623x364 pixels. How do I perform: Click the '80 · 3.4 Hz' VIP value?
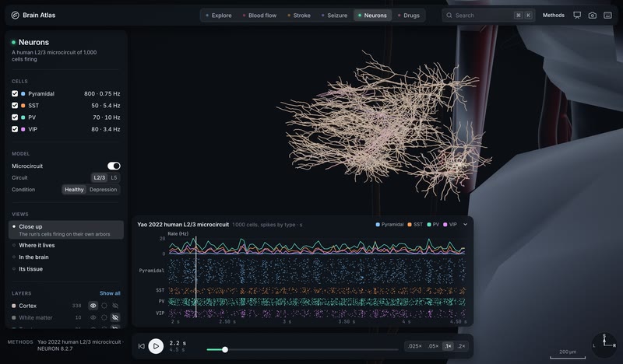(106, 129)
